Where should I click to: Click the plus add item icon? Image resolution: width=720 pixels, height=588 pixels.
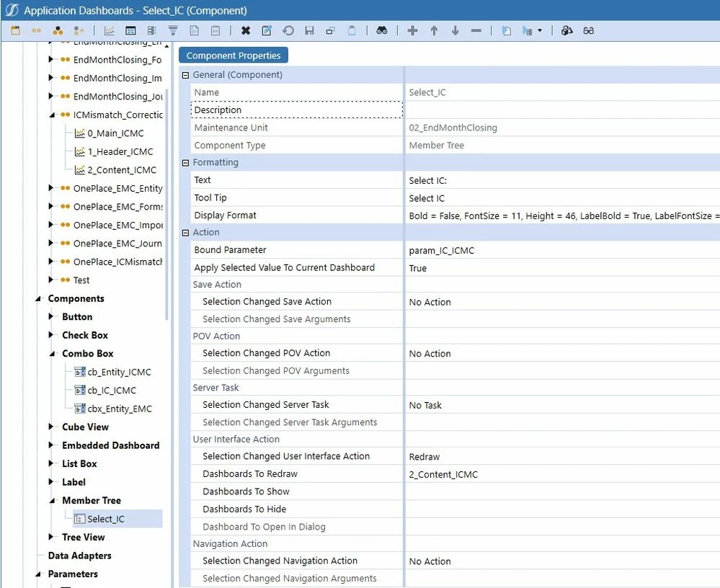point(412,31)
